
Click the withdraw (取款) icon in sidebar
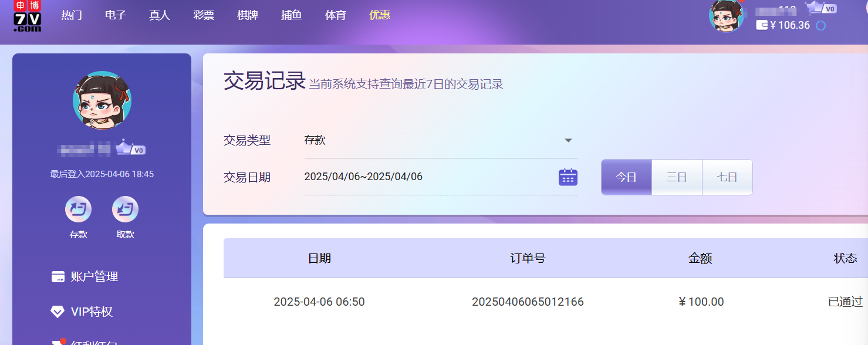click(x=125, y=209)
